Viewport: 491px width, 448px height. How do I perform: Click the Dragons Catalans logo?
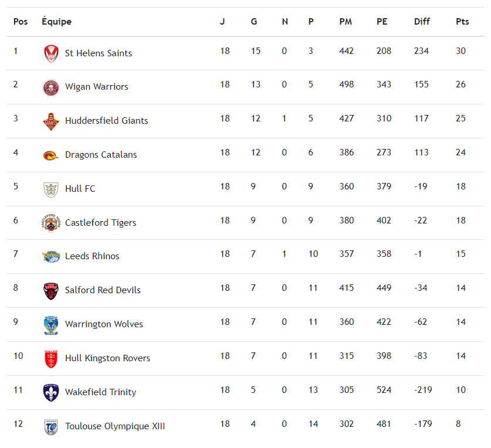click(51, 155)
